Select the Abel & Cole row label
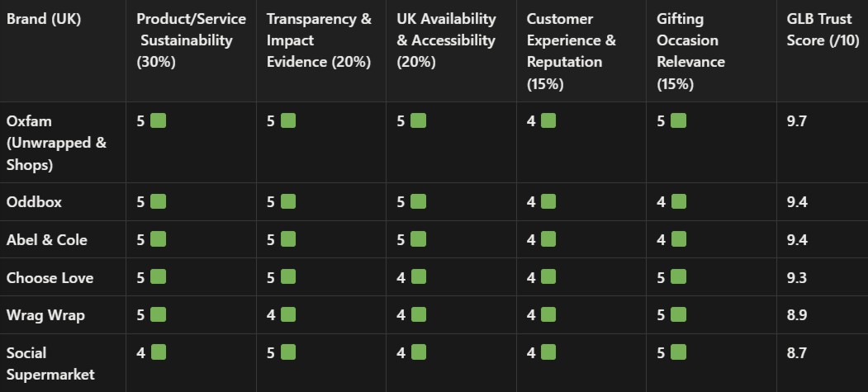This screenshot has height=392, width=868. pos(46,240)
